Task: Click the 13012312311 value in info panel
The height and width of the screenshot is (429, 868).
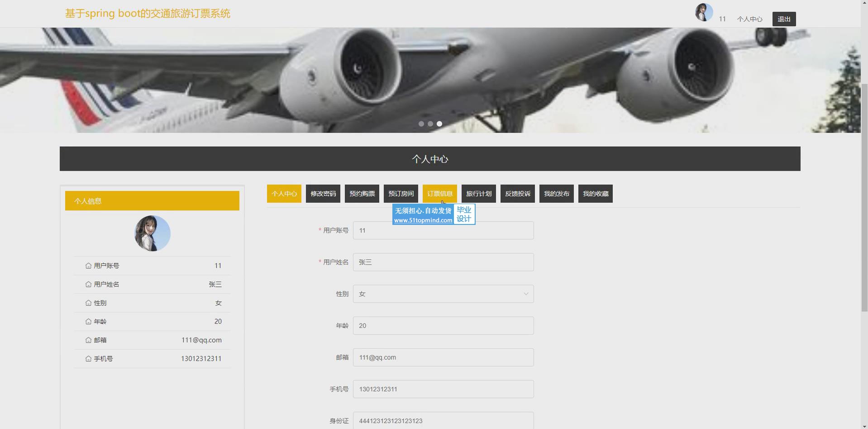Action: coord(201,358)
